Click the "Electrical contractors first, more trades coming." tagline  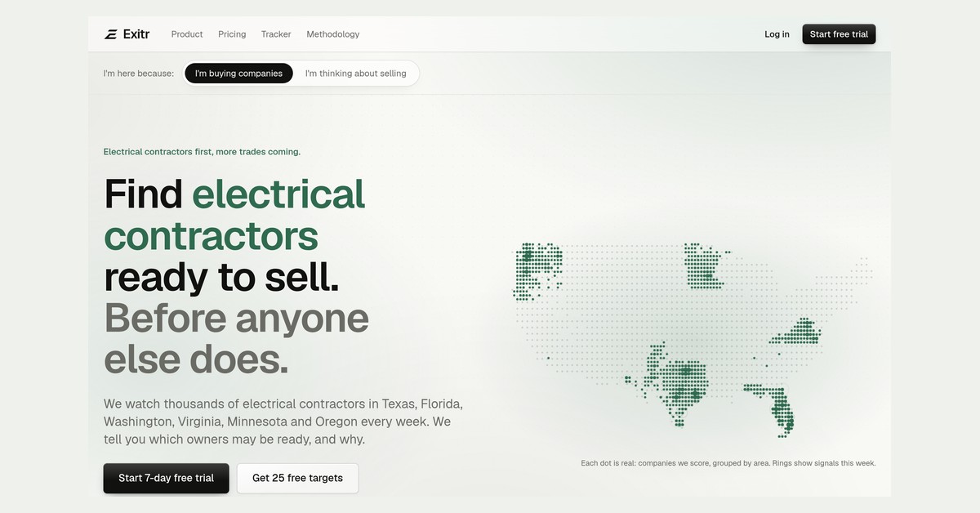[x=202, y=152]
